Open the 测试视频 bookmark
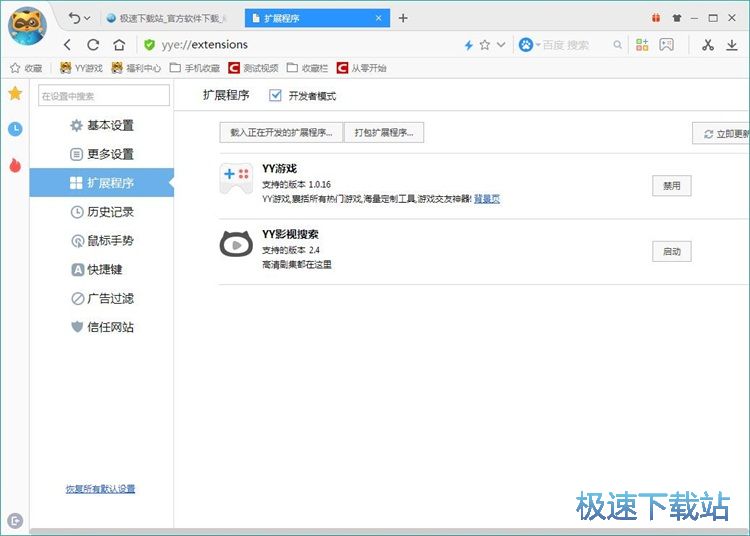 pyautogui.click(x=253, y=68)
